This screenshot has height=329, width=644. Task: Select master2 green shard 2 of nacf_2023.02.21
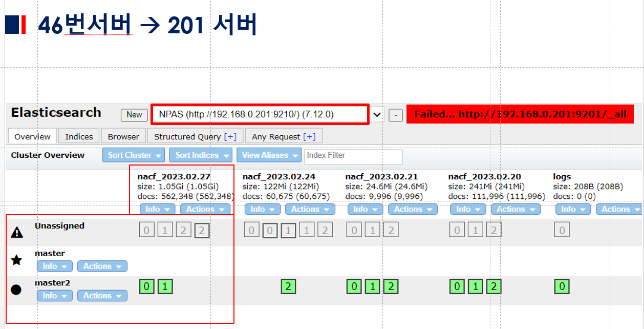[x=391, y=286]
